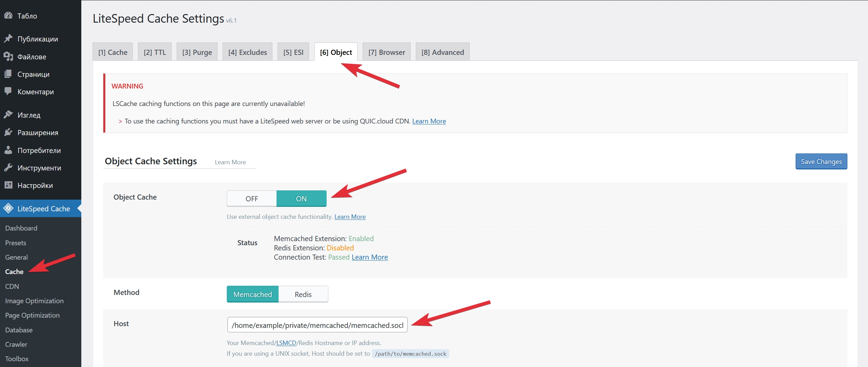Click the Табло dashboard icon
Image resolution: width=868 pixels, height=367 pixels.
pos(8,15)
